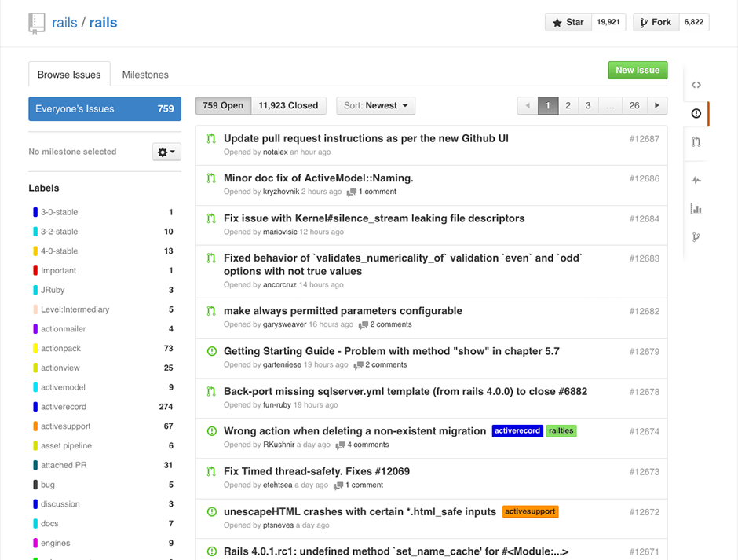Open rails repository name link
This screenshot has height=560, width=738.
tap(103, 23)
